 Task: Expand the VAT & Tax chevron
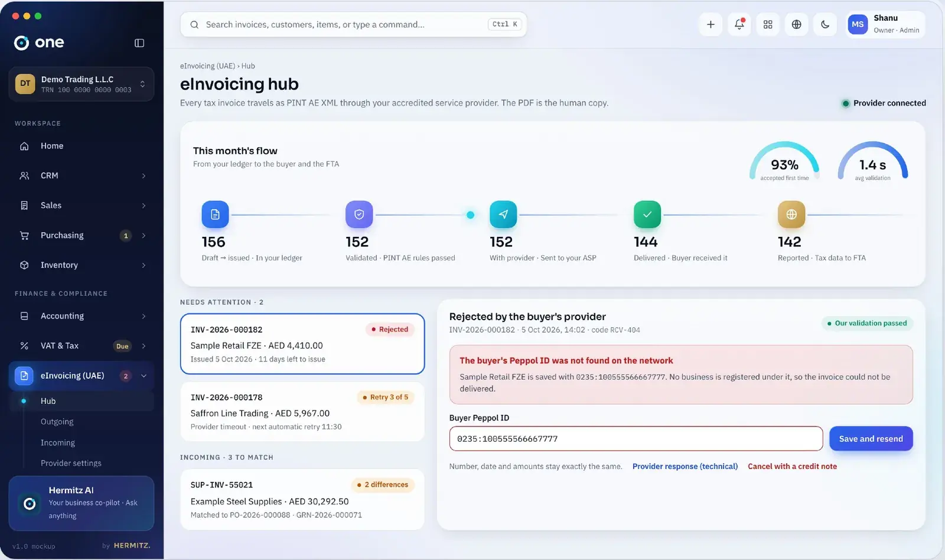[144, 346]
